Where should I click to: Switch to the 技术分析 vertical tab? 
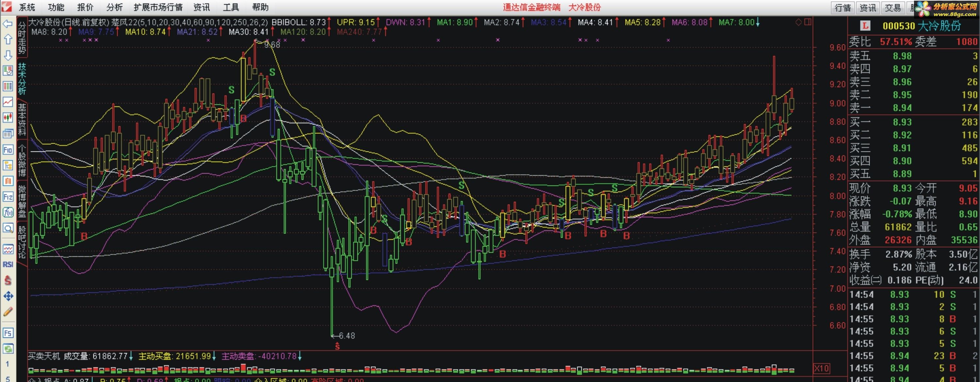(x=22, y=79)
